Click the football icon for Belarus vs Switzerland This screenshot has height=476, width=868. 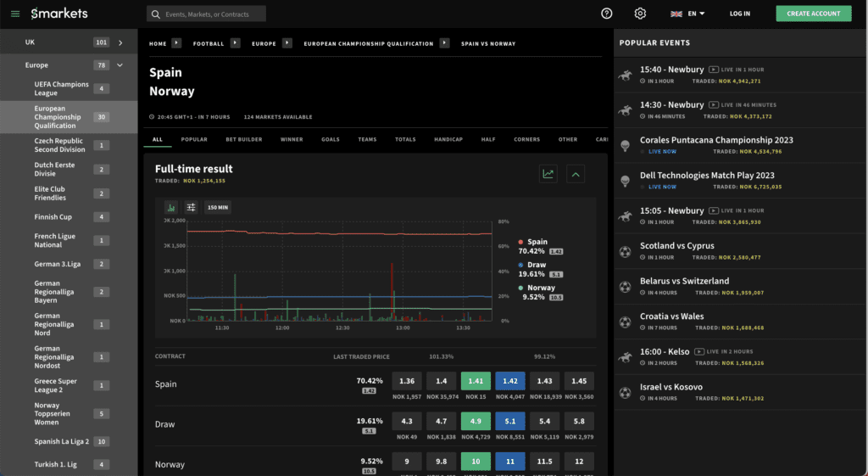(625, 287)
